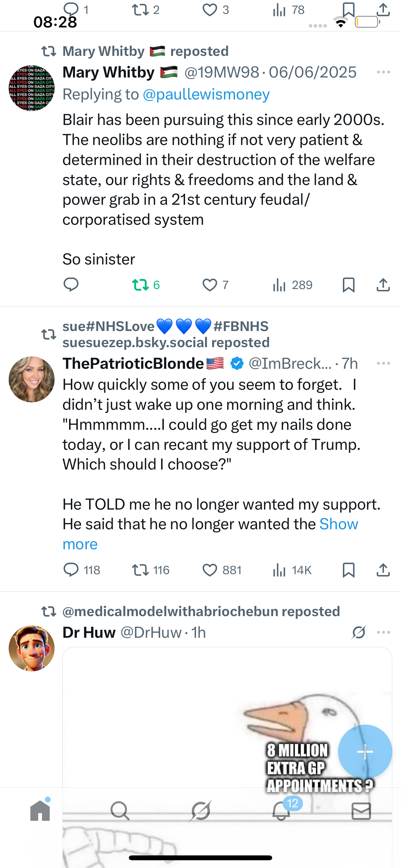Bookmark ThePatrioticBlonde's post

tap(348, 570)
